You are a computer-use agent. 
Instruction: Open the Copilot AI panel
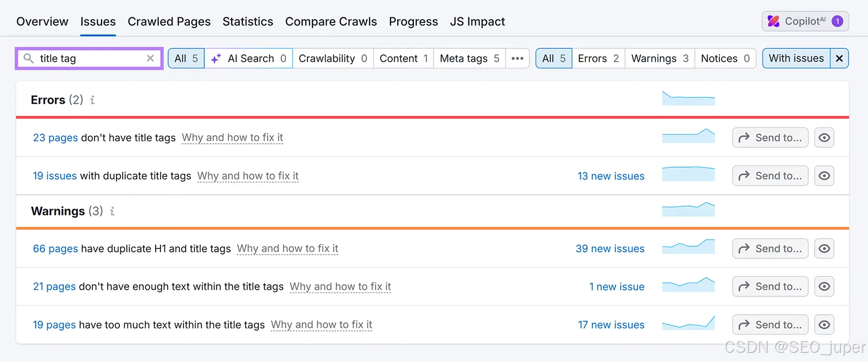coord(805,21)
